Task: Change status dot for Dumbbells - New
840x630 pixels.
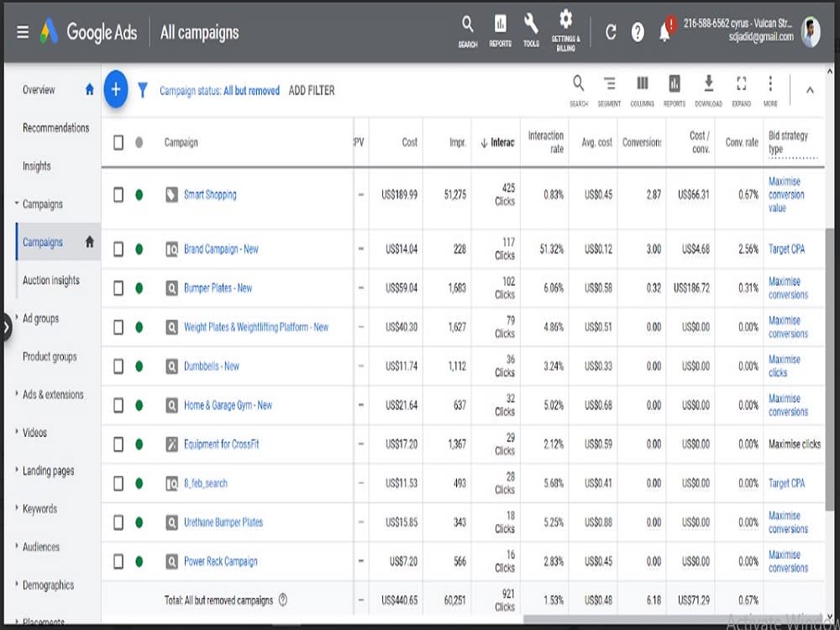Action: pyautogui.click(x=139, y=366)
